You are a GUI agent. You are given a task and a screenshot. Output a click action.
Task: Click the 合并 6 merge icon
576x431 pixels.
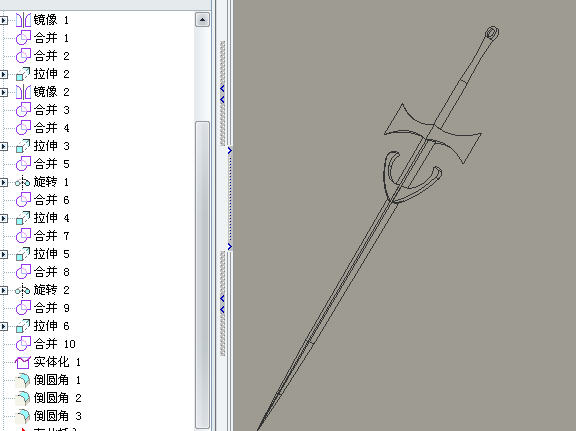23,200
